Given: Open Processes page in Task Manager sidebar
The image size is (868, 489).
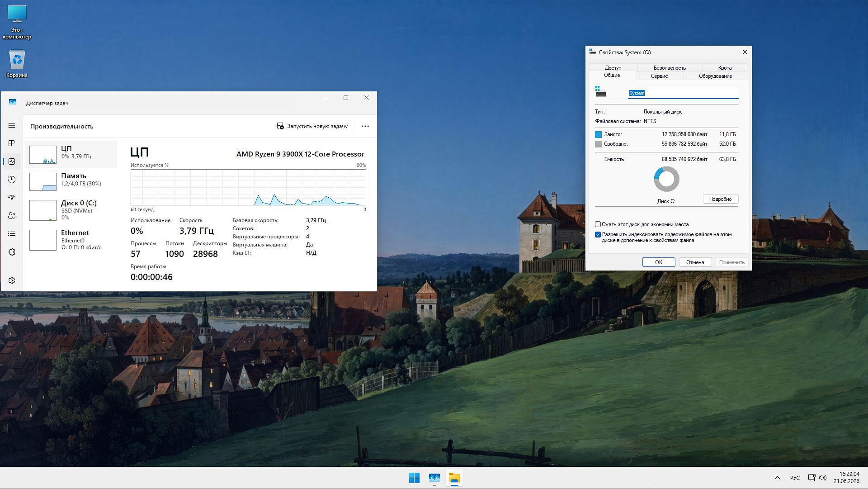Looking at the screenshot, I should [x=12, y=143].
